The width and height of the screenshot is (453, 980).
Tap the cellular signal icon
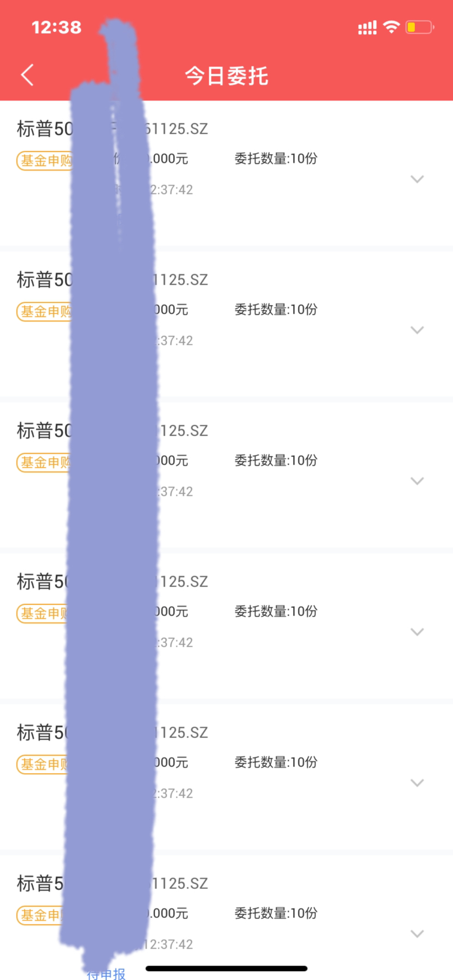367,28
